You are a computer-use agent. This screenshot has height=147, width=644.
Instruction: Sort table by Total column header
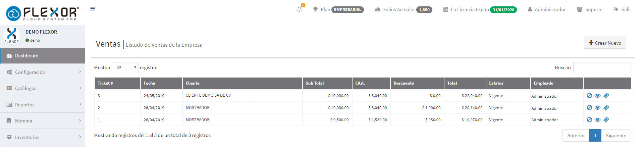[x=465, y=83]
